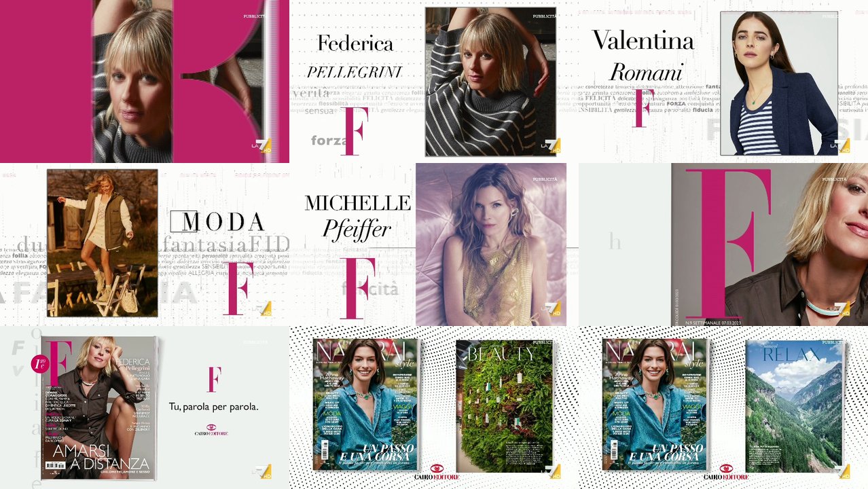Click the Cairo Editore logo under the slogan
The image size is (868, 489).
pos(211,431)
